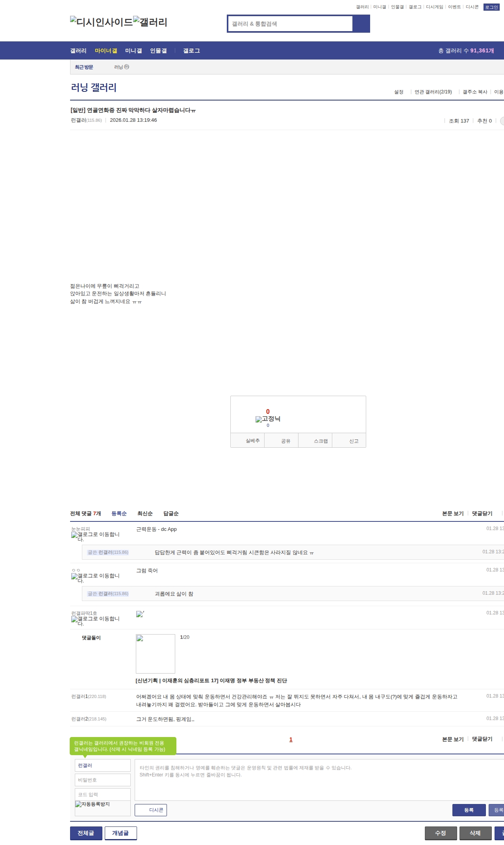This screenshot has width=504, height=845.
Task: Open the recently visited 러닝 gallery
Action: (119, 67)
